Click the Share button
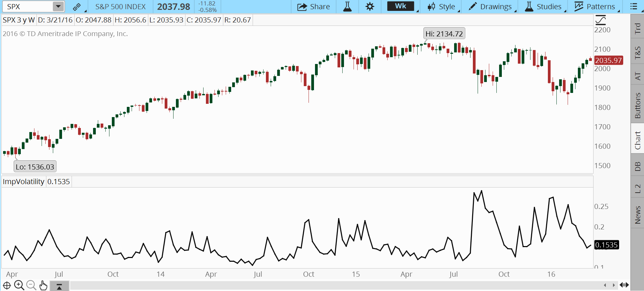Screen dimensions: 644x291 coord(314,6)
